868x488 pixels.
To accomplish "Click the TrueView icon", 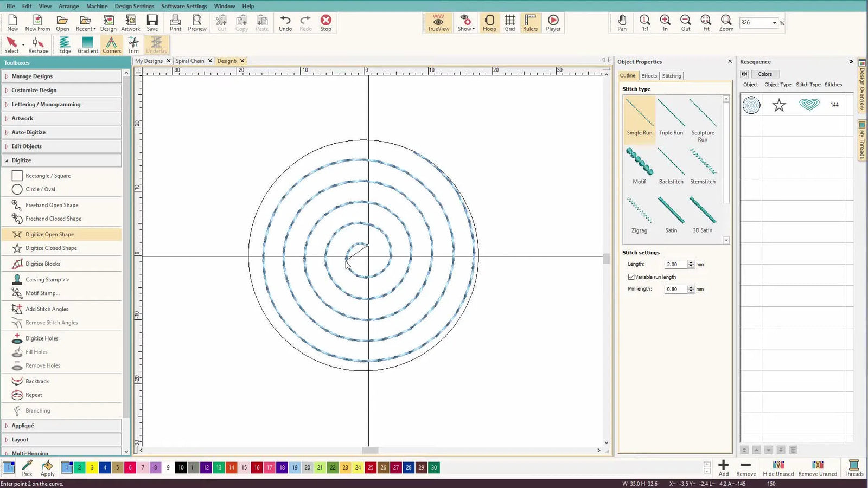I will [x=438, y=23].
